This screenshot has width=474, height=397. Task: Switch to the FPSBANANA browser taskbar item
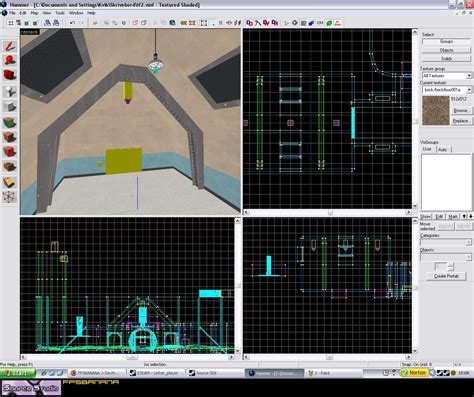97,373
